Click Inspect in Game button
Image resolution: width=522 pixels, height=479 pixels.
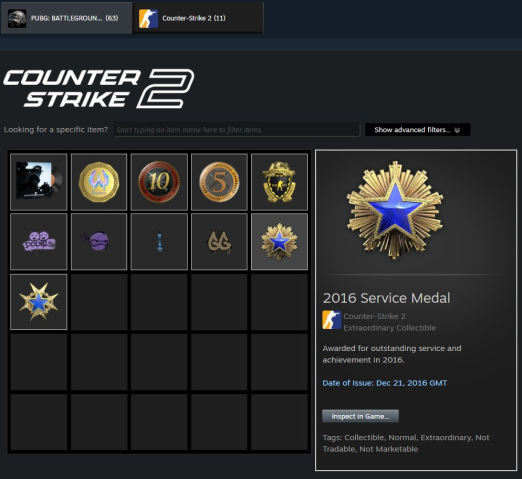(x=360, y=416)
